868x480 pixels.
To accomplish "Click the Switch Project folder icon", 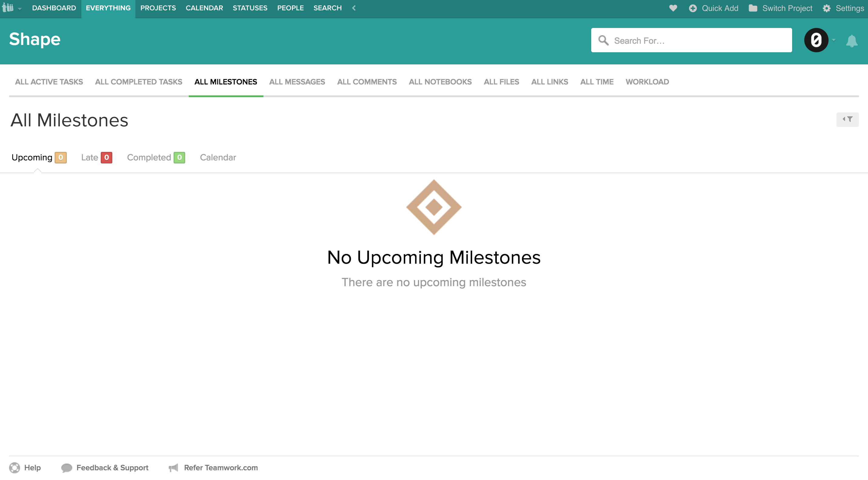I will [x=753, y=8].
